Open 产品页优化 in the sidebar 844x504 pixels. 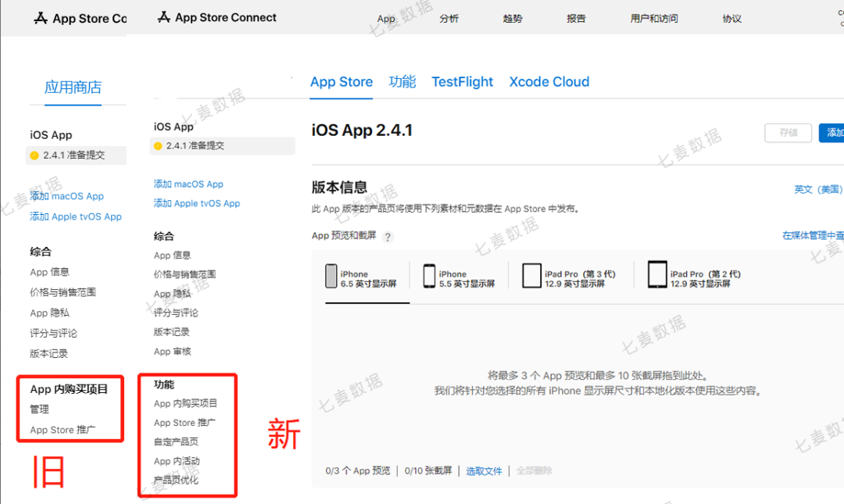tap(176, 481)
